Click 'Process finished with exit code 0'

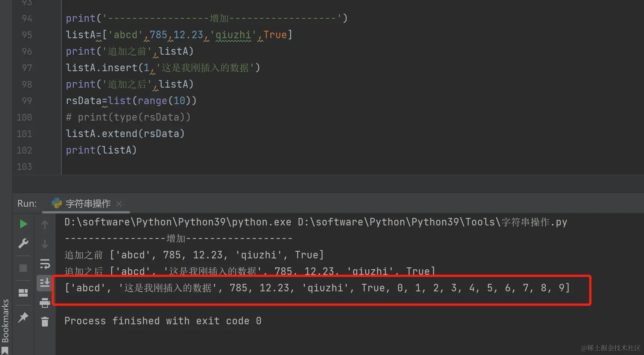[163, 321]
